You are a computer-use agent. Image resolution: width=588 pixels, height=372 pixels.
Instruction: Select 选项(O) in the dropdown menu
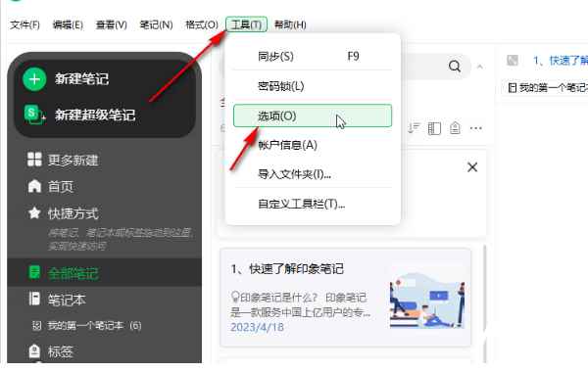313,116
